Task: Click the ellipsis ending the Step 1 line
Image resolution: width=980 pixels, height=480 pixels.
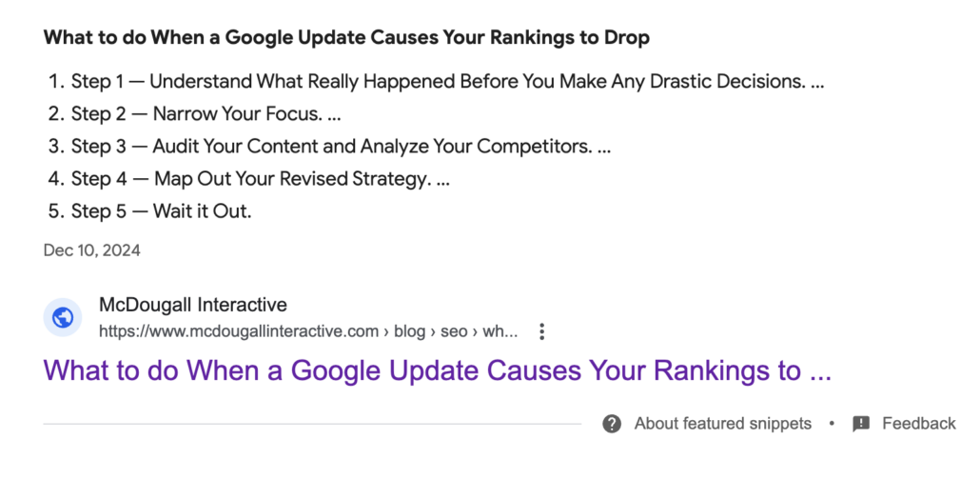Action: 815,82
